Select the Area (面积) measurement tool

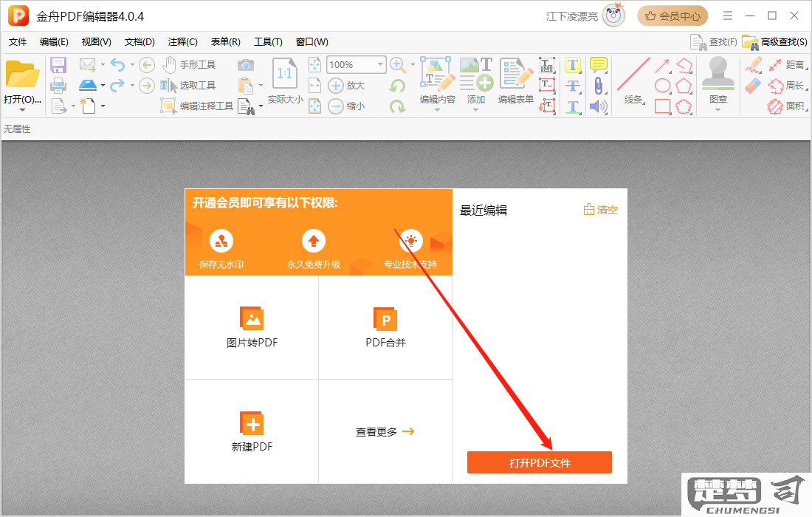tap(788, 106)
